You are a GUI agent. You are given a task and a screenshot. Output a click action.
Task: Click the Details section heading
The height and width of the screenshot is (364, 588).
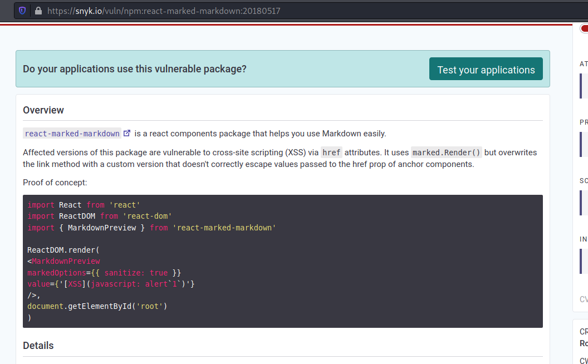(x=38, y=346)
